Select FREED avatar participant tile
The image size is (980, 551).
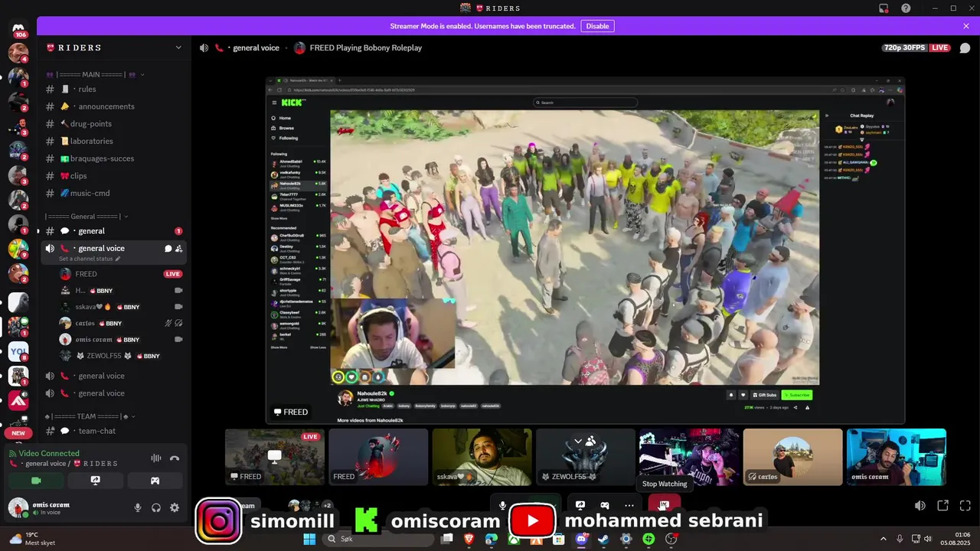(378, 457)
